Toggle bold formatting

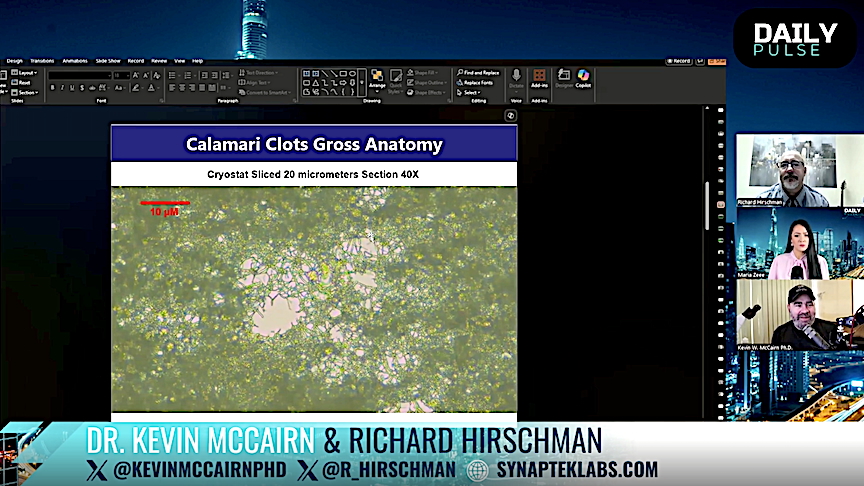point(53,88)
